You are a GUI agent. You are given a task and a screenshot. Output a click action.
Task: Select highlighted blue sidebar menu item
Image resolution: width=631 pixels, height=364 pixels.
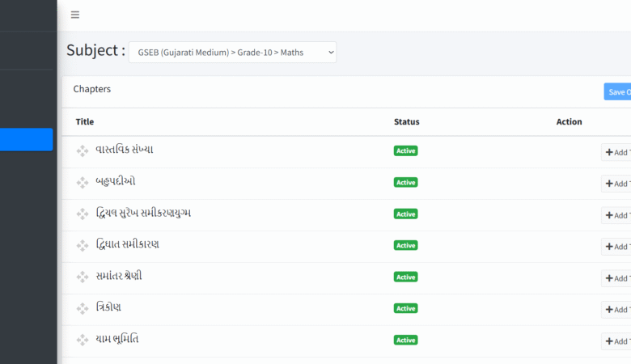click(27, 140)
